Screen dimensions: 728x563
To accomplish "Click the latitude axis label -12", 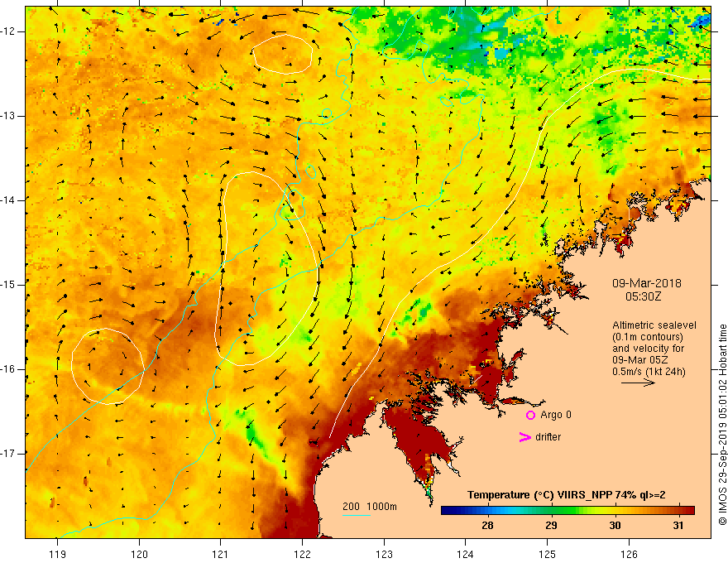I will [x=9, y=31].
